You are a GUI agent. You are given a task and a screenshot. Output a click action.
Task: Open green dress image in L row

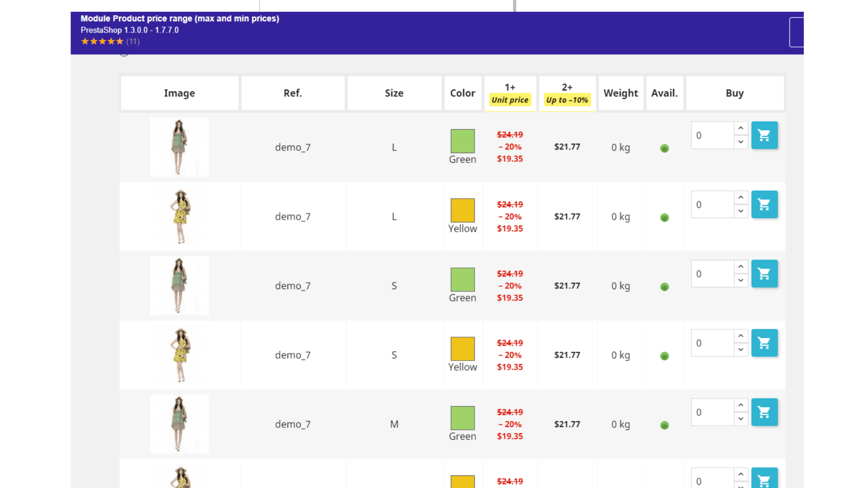pyautogui.click(x=179, y=147)
